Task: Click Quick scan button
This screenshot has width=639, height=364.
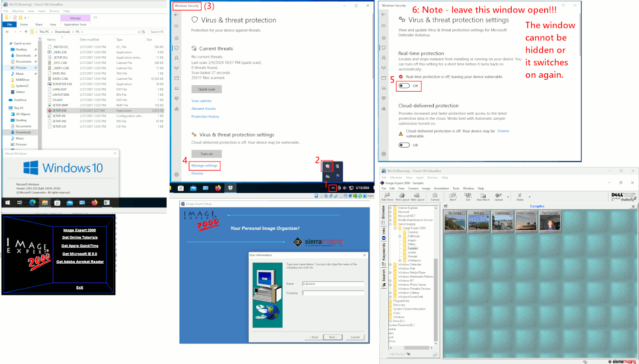Action: [x=207, y=89]
